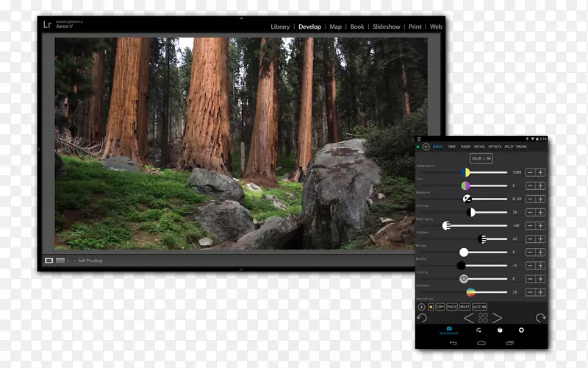Switch to the Library module
588x368 pixels.
click(280, 26)
